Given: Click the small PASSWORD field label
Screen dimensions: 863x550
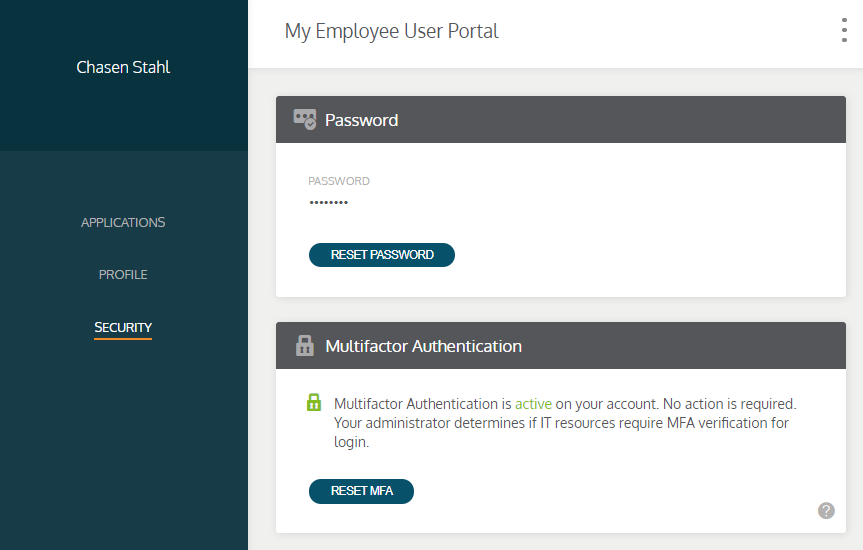Looking at the screenshot, I should [339, 182].
